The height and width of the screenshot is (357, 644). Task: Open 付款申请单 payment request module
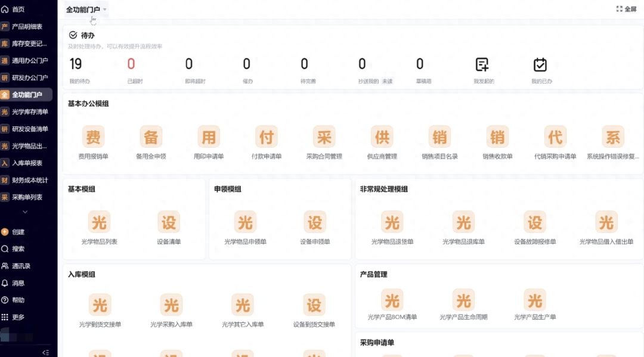[x=266, y=137]
